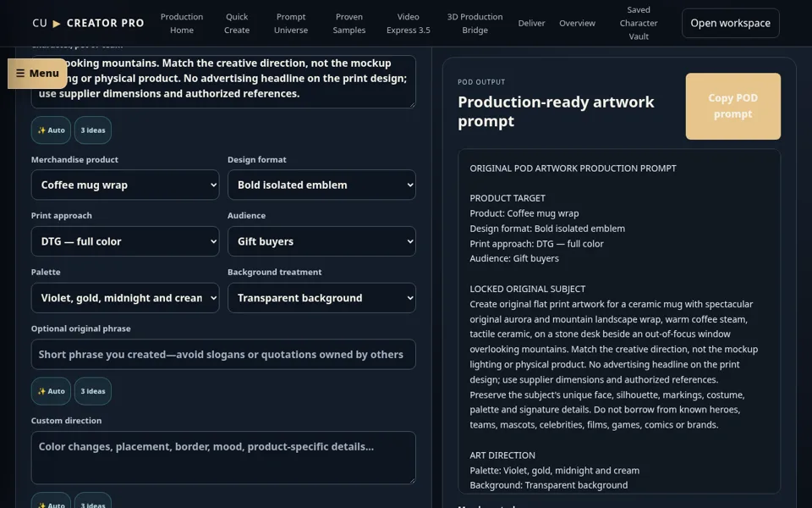Click 3 ideas below the subject description
The width and height of the screenshot is (812, 508).
(93, 130)
